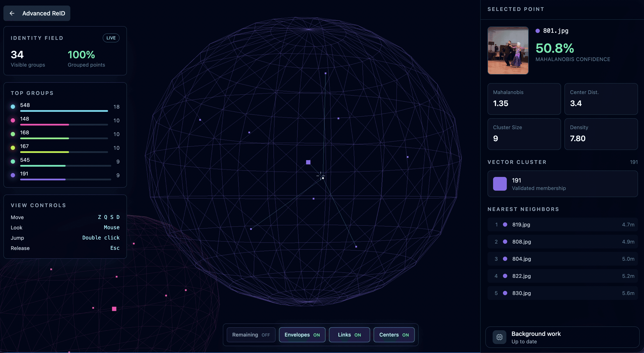Screen dimensions: 644x353
Task: Click the yellow dot for group 167
Action: (13, 148)
